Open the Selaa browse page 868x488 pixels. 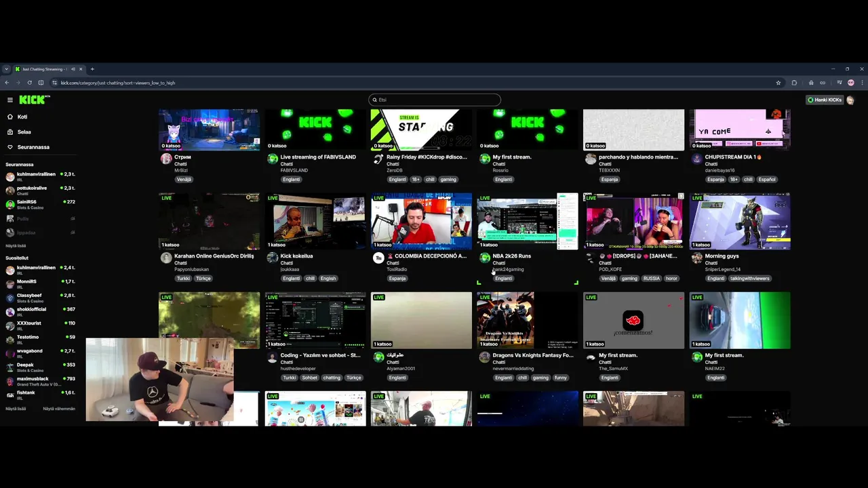pos(24,131)
